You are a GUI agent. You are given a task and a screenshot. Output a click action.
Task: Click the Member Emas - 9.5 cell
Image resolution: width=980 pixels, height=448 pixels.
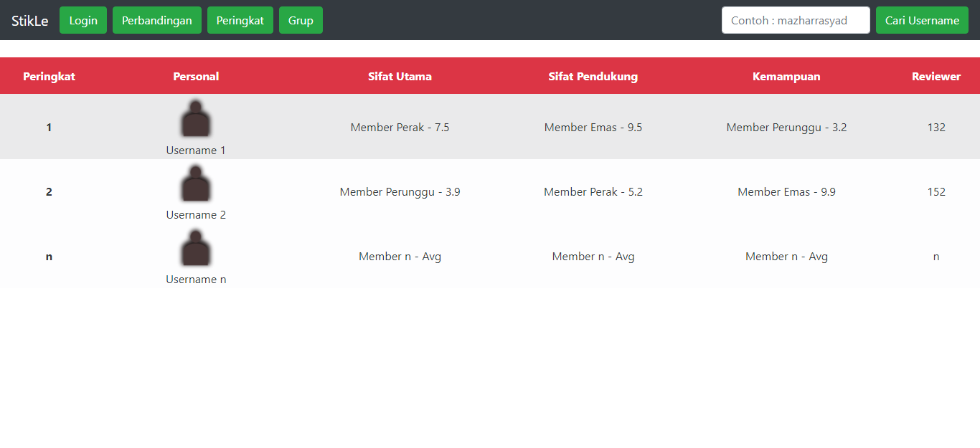tap(593, 128)
